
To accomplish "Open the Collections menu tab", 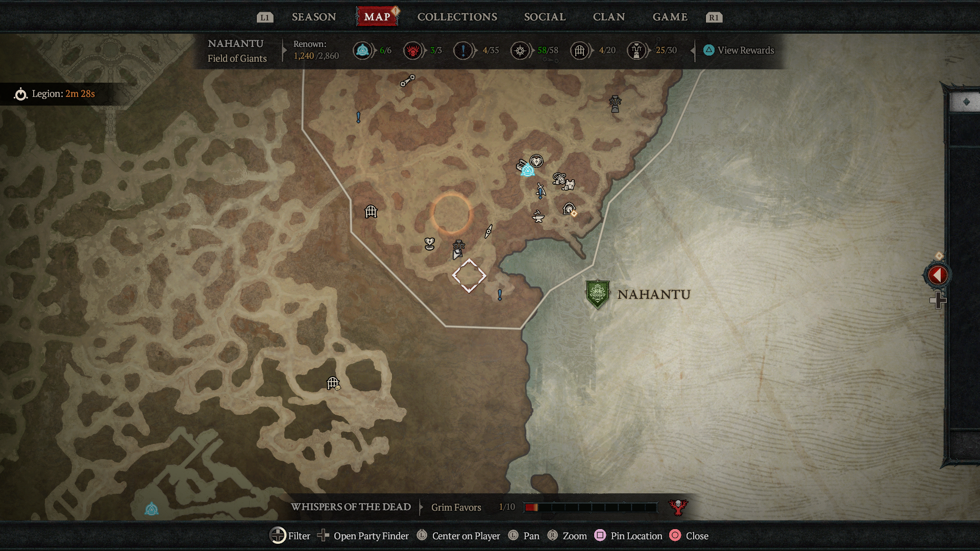I will (x=457, y=17).
